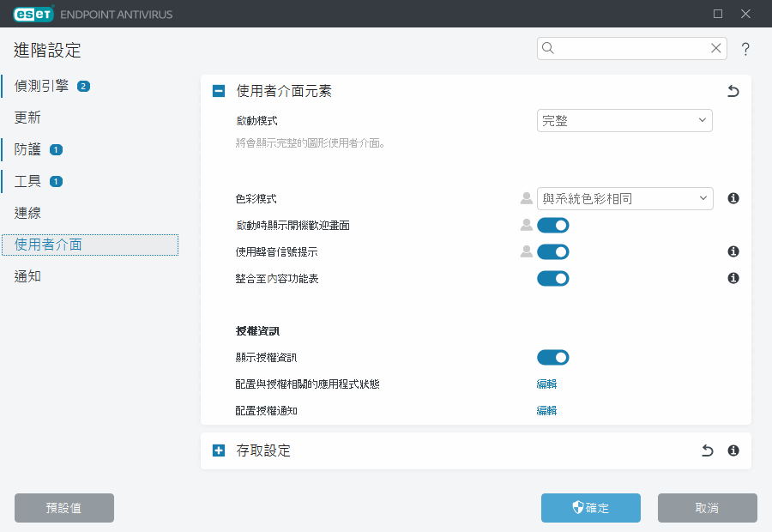Turn off 使用聲音信號提示 switch
The height and width of the screenshot is (532, 772).
[552, 251]
